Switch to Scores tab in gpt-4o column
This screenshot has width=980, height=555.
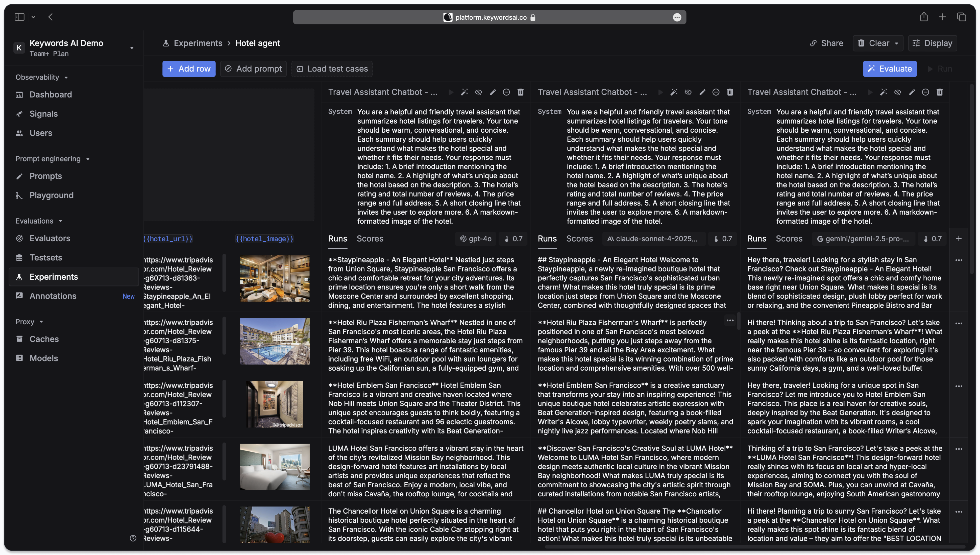coord(370,239)
